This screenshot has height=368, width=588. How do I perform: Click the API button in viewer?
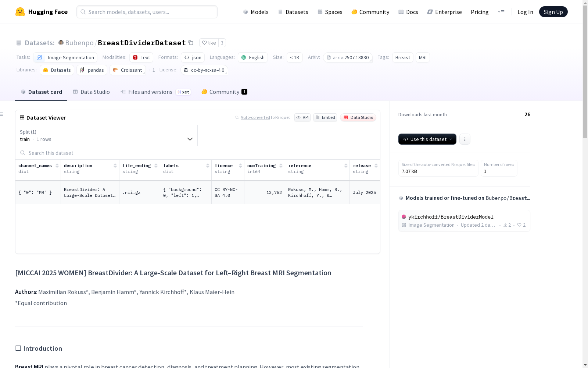point(302,117)
